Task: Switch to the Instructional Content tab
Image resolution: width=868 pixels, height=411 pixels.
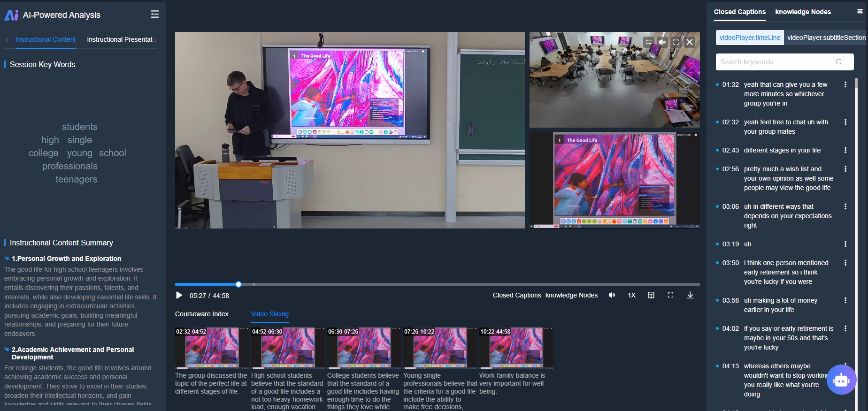Action: 46,39
